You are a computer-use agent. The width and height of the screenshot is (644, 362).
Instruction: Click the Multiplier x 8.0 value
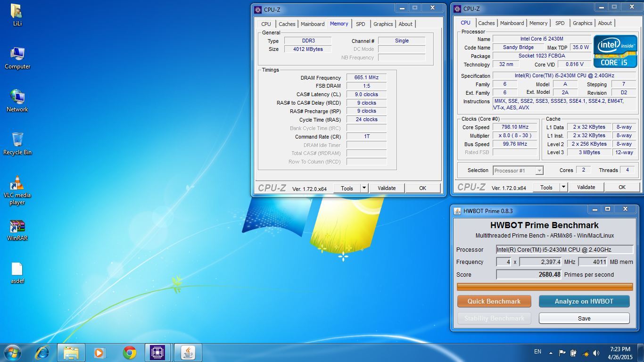(515, 135)
